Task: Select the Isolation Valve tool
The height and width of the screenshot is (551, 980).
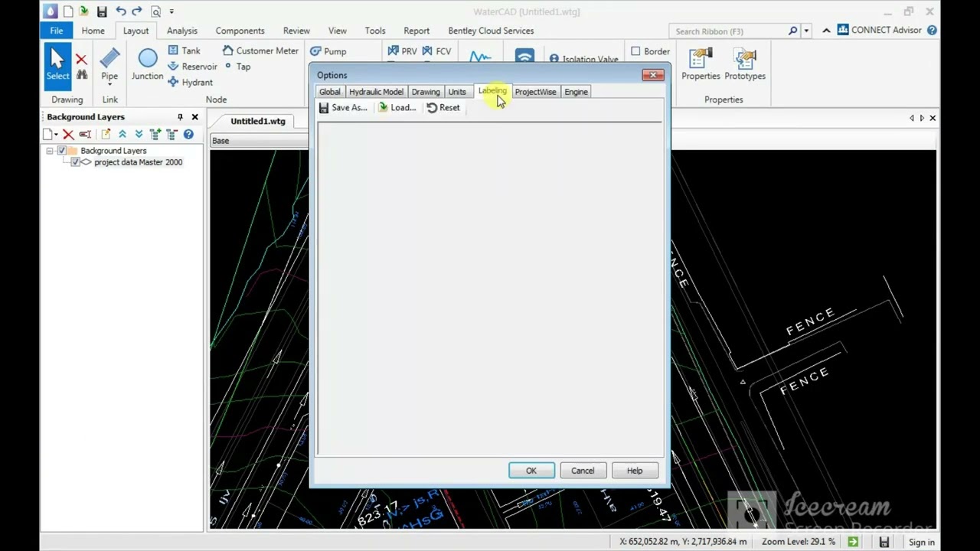Action: tap(583, 59)
